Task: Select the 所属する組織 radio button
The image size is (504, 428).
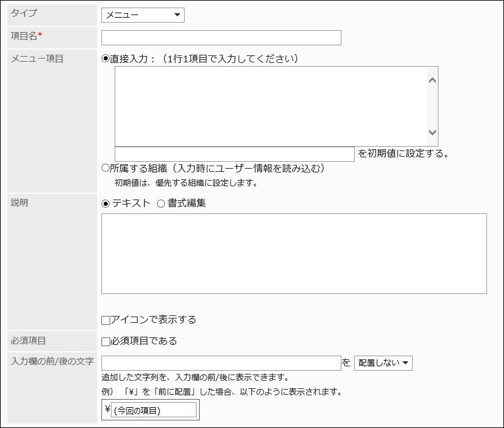Action: [106, 169]
